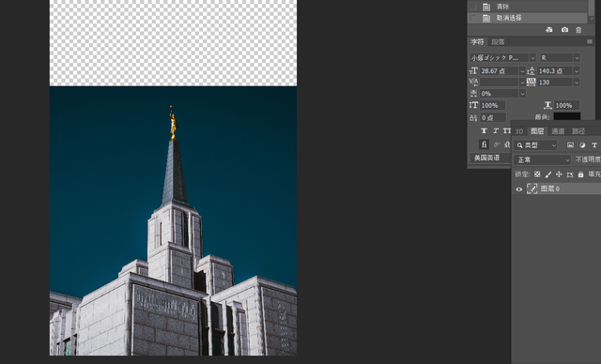Open the font style R dropdown arrow
Viewport: 601px width, 364px height.
(577, 58)
